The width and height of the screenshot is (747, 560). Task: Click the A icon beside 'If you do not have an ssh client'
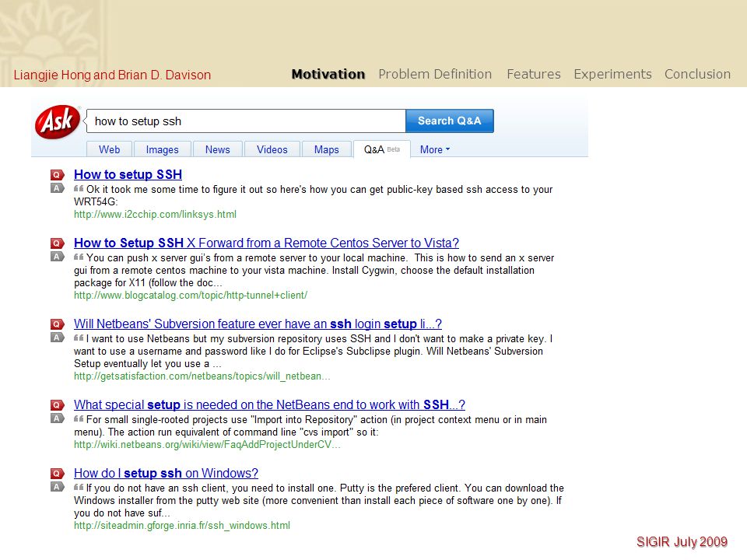click(57, 487)
